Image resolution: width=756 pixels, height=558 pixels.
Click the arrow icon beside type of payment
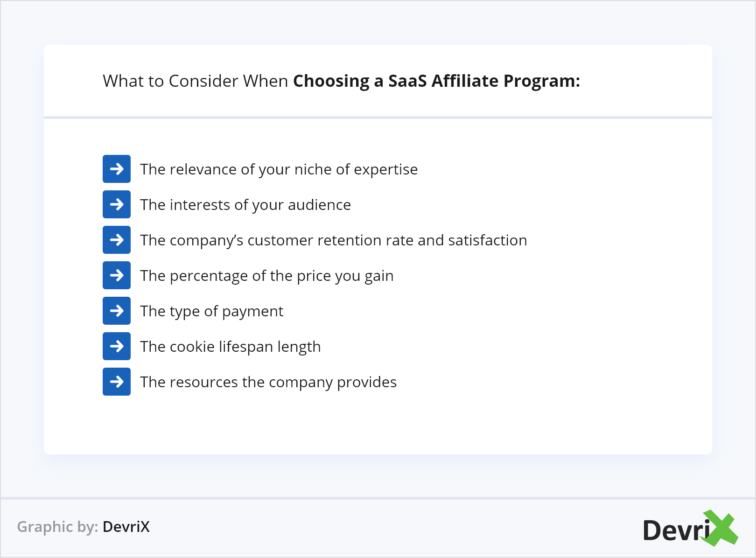pyautogui.click(x=117, y=311)
